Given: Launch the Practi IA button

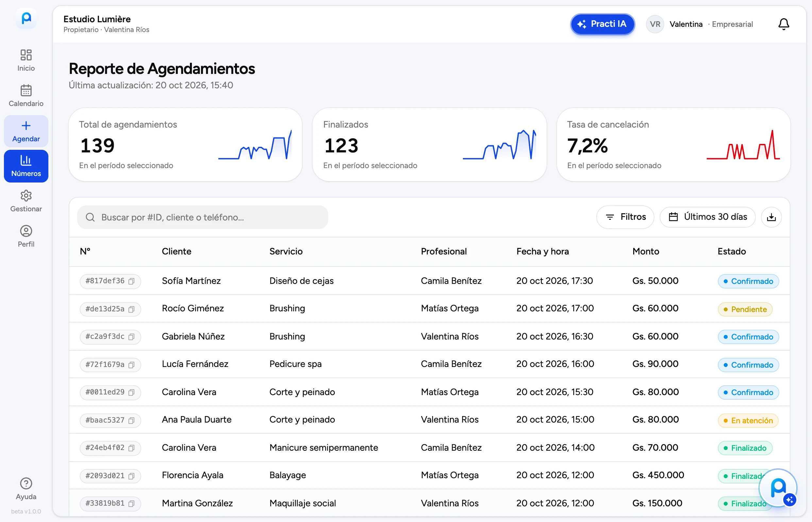Looking at the screenshot, I should pos(602,24).
